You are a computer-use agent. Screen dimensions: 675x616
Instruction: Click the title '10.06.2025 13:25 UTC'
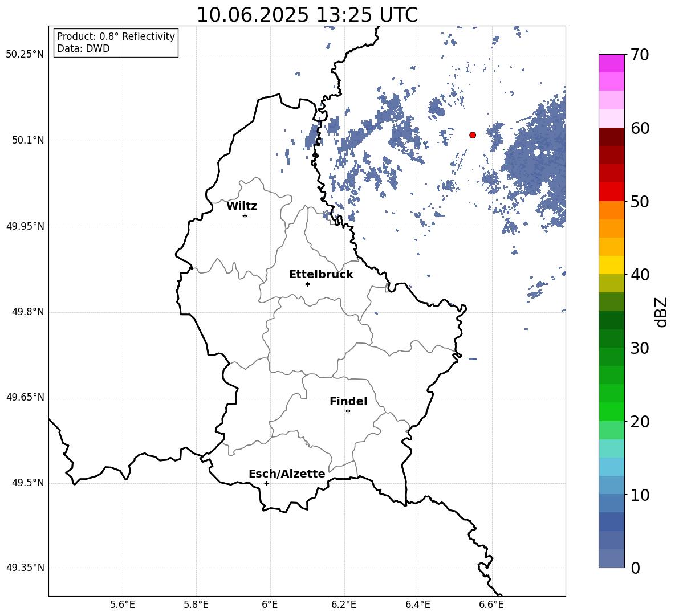coord(307,15)
